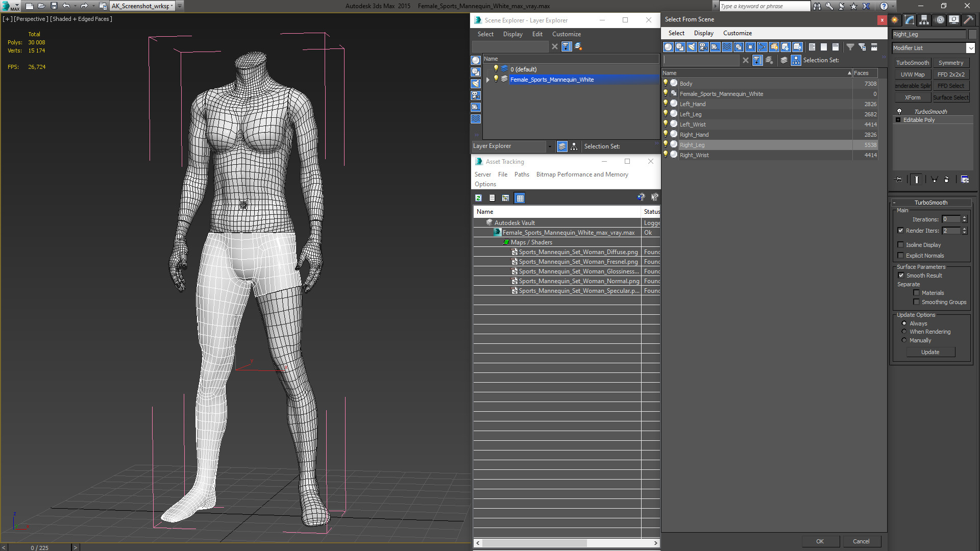Click Refresh icon in Asset Tracking toolbar
980x551 pixels.
coord(478,198)
